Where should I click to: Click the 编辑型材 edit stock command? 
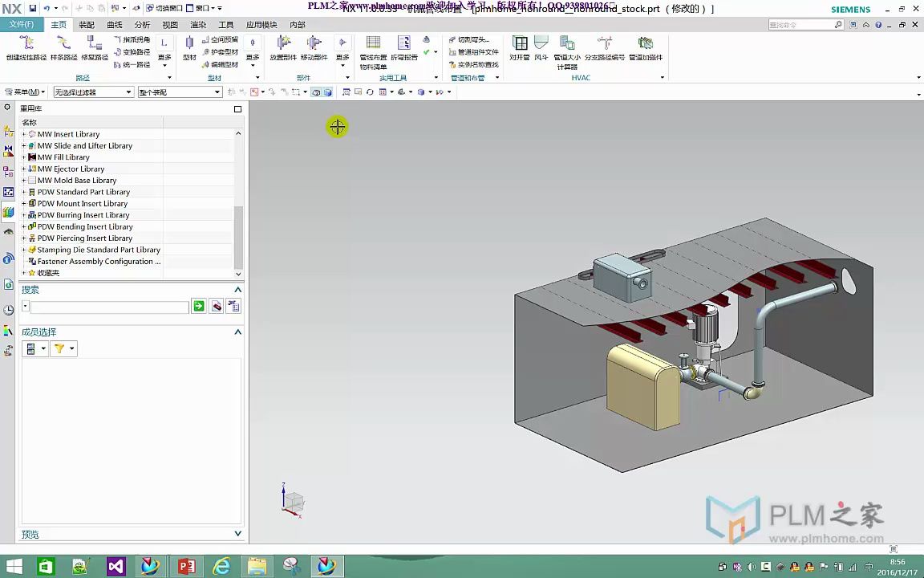coord(220,64)
